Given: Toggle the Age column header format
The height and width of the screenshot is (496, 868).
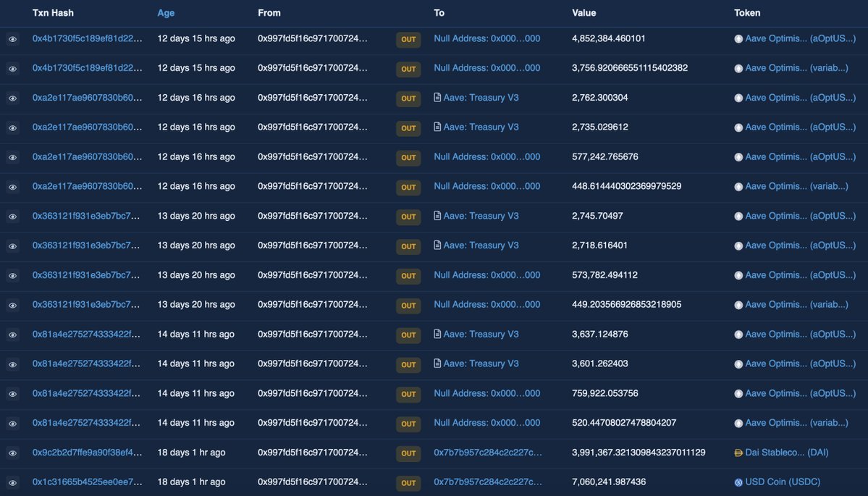Looking at the screenshot, I should click(166, 13).
